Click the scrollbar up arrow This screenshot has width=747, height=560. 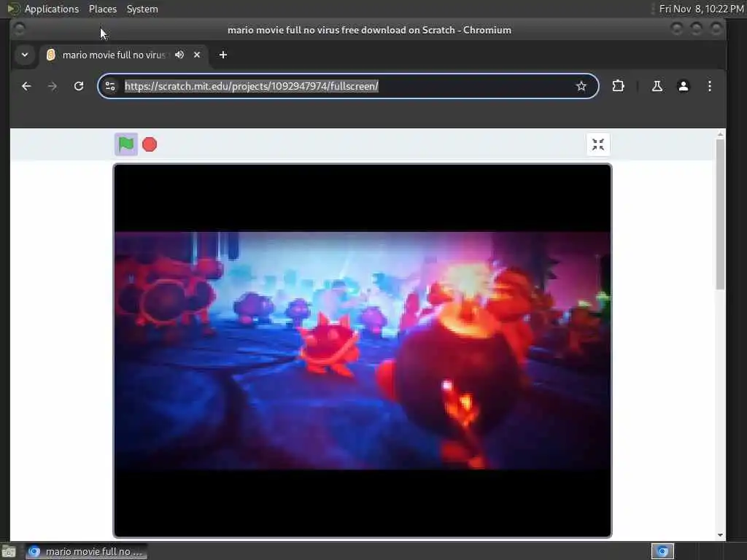click(720, 135)
